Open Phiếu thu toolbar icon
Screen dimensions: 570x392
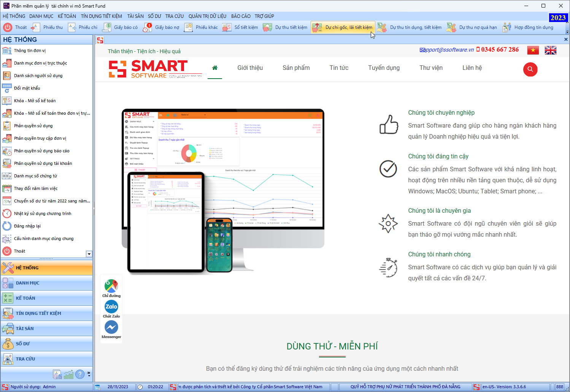tap(35, 27)
